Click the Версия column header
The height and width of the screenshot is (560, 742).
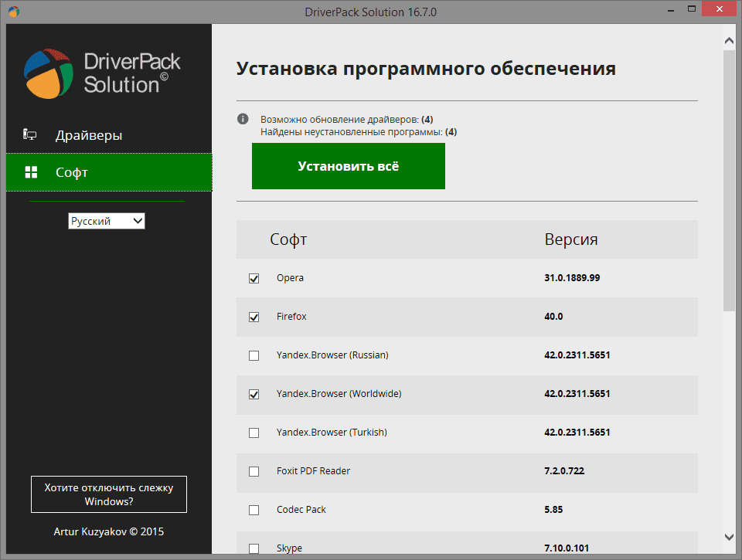point(571,239)
